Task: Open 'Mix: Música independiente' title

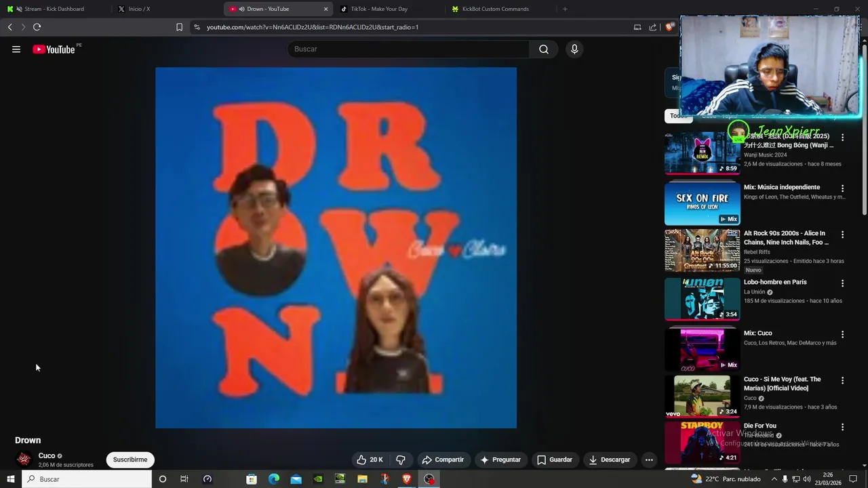Action: tap(782, 187)
